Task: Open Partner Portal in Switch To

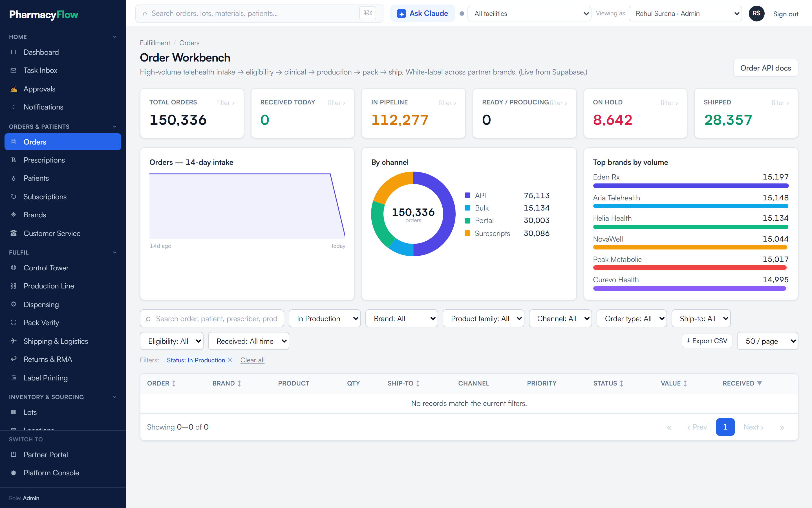Action: click(x=63, y=455)
